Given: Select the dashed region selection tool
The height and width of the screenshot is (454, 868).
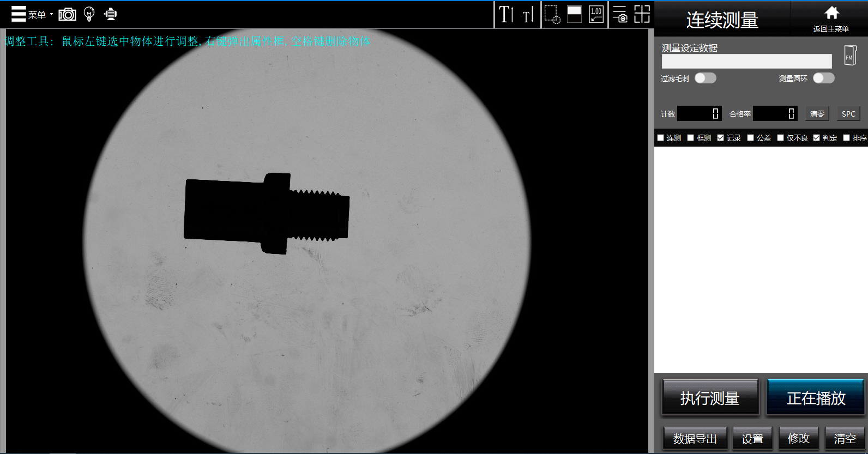Looking at the screenshot, I should pos(552,14).
